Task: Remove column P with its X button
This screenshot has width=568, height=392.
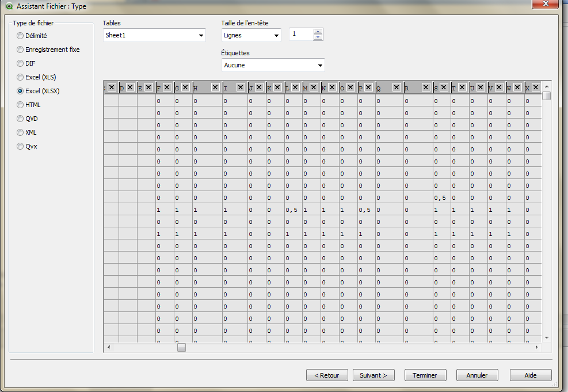Action: [368, 87]
